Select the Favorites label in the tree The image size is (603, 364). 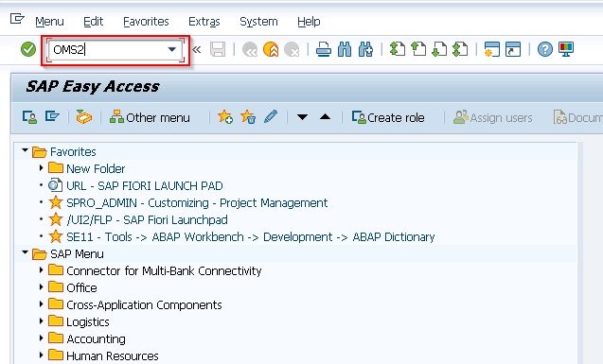pos(73,152)
